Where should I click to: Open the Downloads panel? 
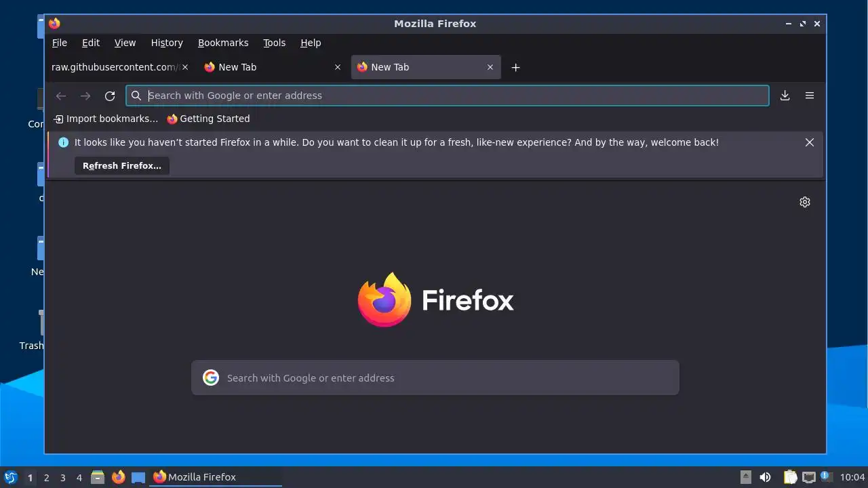(x=785, y=96)
